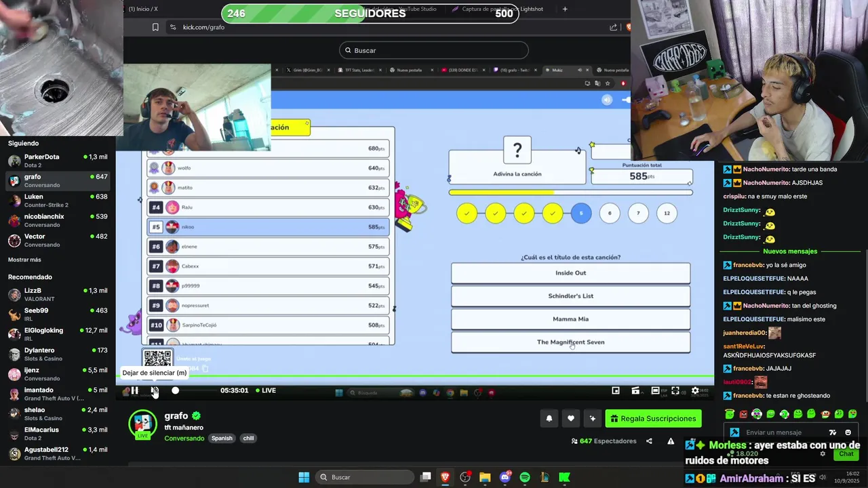
Task: Open site settings icon beside the URL
Action: 173,27
